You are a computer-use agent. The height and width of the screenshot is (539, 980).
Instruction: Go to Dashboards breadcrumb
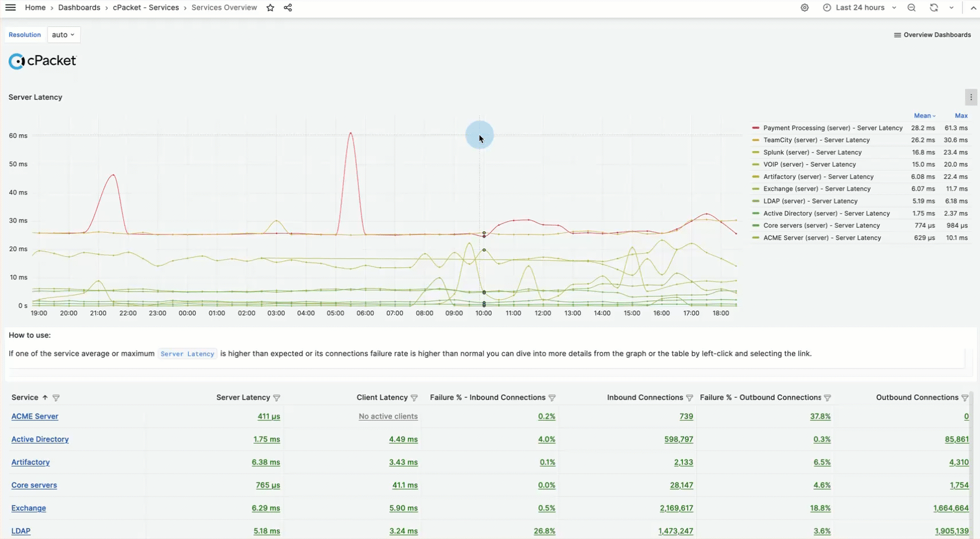pyautogui.click(x=79, y=7)
